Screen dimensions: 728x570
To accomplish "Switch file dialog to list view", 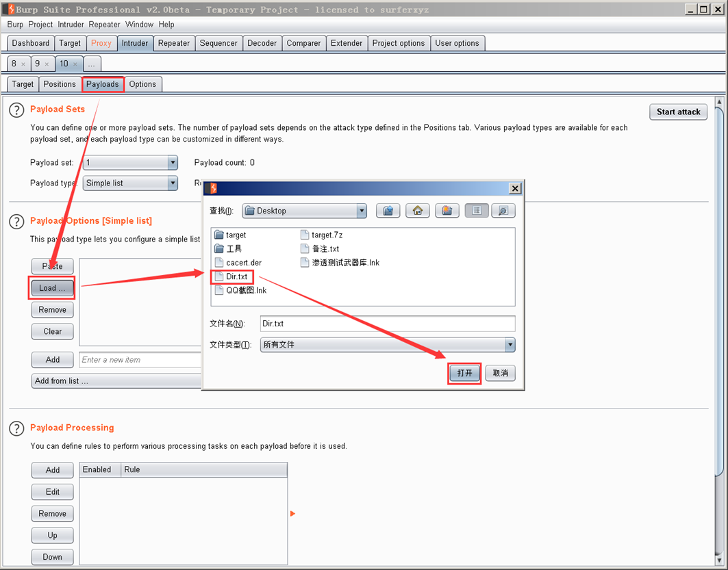I will pos(477,211).
